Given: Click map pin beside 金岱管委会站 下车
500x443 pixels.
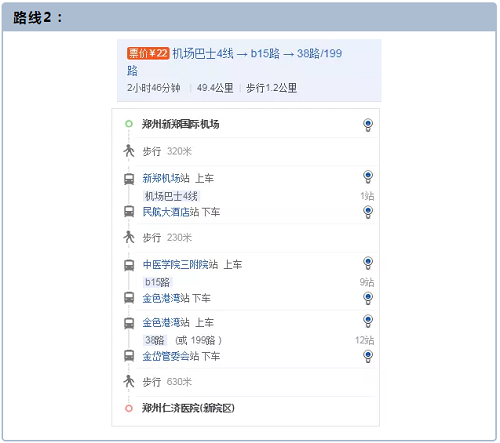Looking at the screenshot, I should click(368, 356).
